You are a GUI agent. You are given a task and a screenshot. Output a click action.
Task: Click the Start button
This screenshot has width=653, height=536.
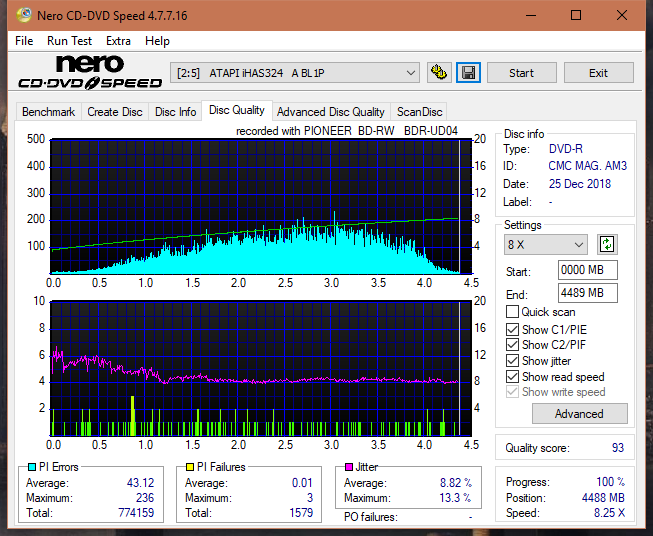[521, 73]
